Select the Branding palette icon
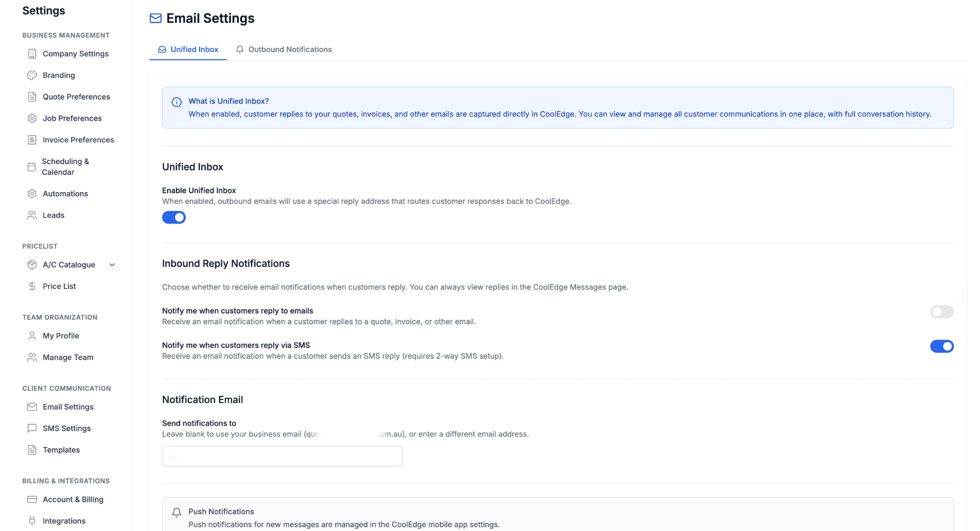The image size is (980, 531). 31,75
